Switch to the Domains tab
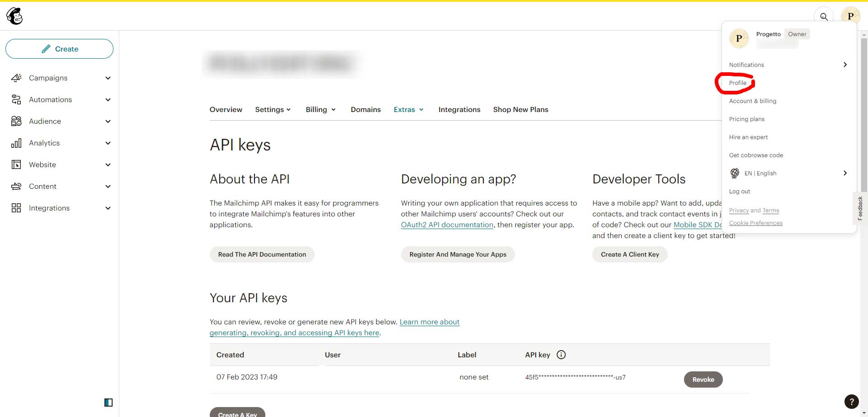This screenshot has width=868, height=417. [366, 109]
